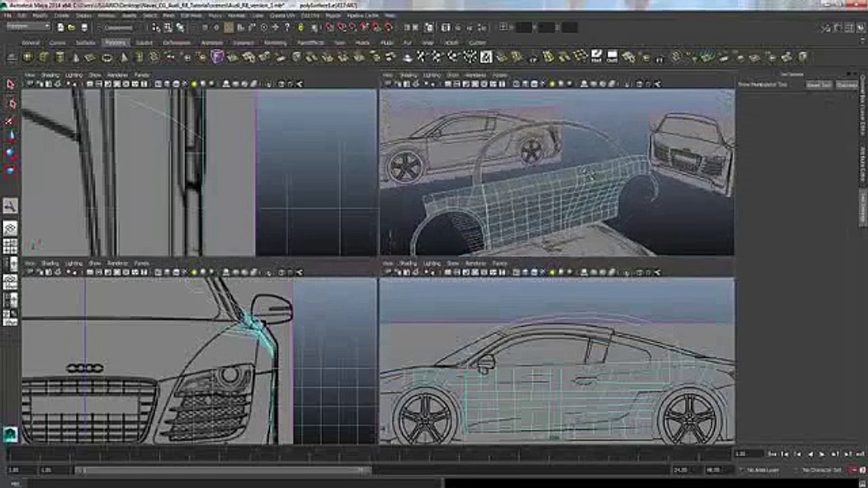868x488 pixels.
Task: Open camera attributes icon in top view panel
Action: [x=39, y=84]
